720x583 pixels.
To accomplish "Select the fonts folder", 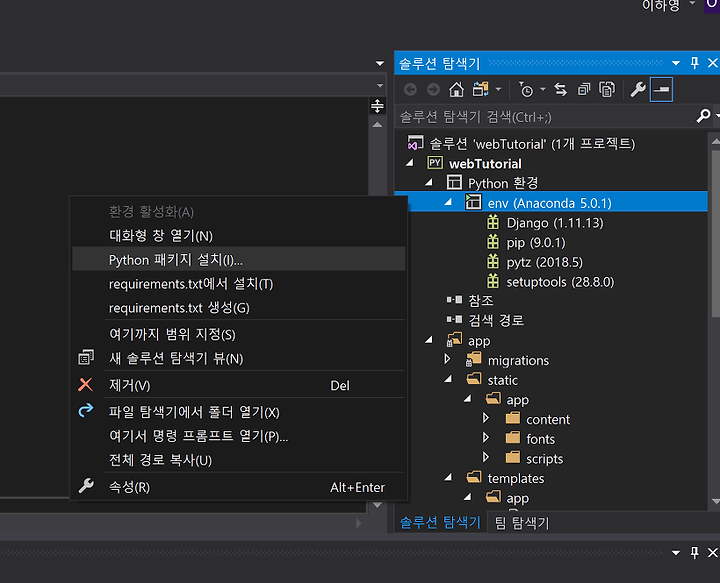I will [x=540, y=439].
